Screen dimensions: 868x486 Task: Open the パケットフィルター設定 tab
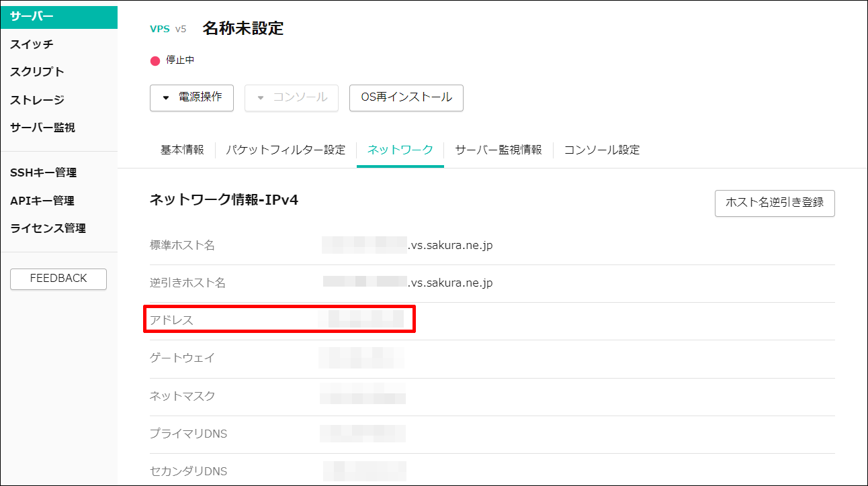[x=286, y=150]
